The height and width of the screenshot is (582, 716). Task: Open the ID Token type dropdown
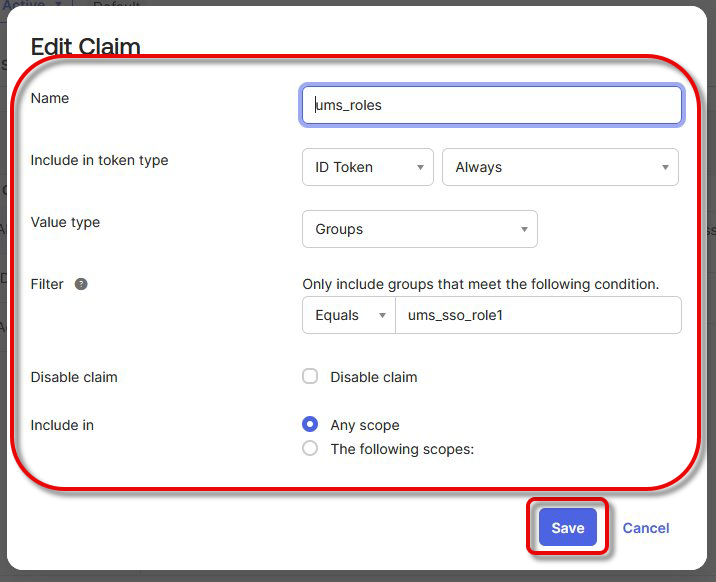pos(367,167)
